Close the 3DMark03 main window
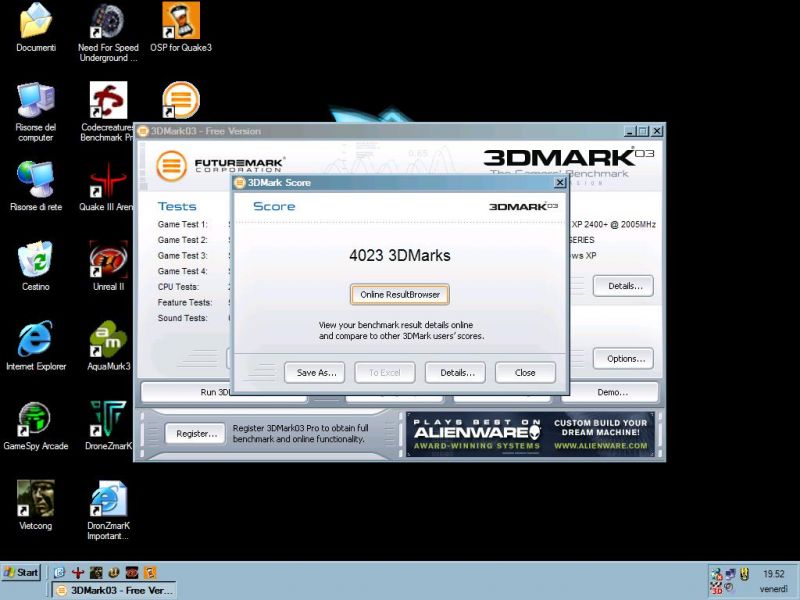Image resolution: width=800 pixels, height=600 pixels. pos(657,131)
